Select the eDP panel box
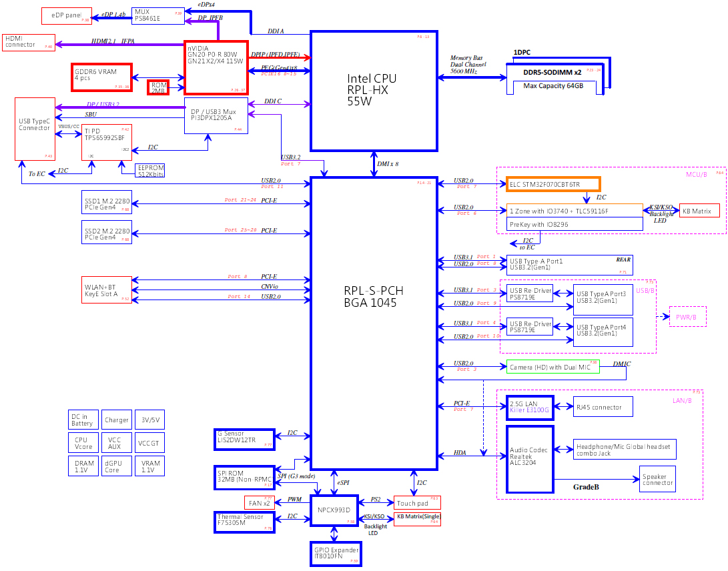Screen dimensions: 728x571 point(66,15)
